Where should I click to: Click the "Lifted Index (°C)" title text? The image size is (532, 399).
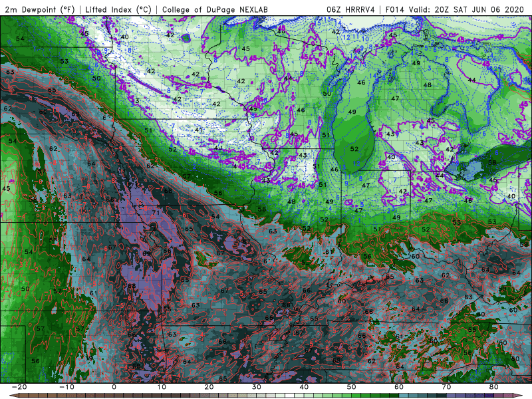click(x=118, y=9)
